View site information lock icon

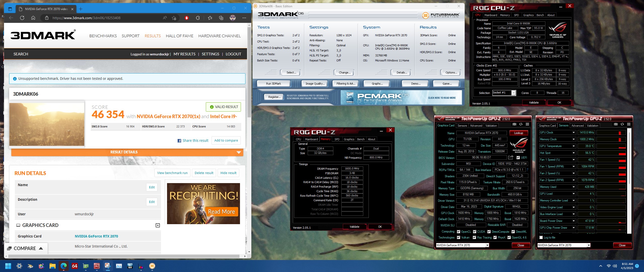(47, 18)
